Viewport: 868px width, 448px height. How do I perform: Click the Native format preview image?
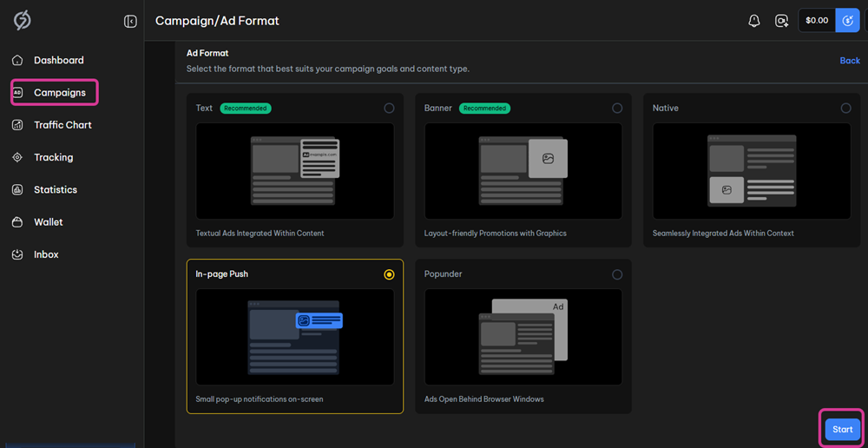(x=752, y=171)
